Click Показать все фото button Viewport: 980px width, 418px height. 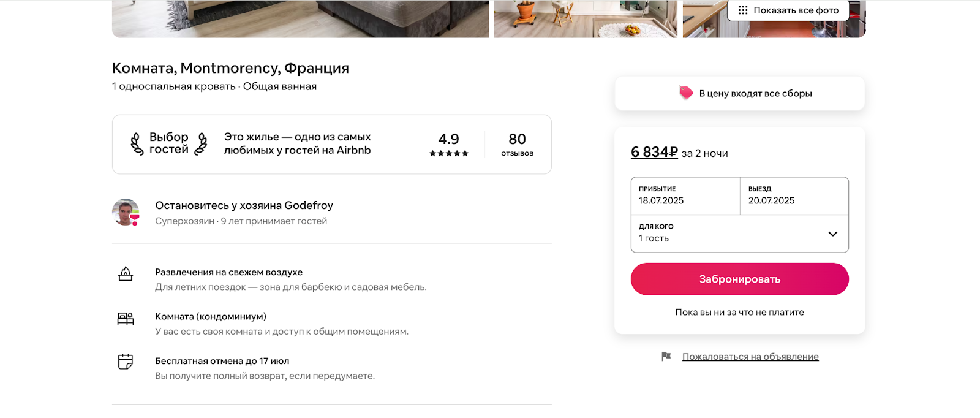point(788,10)
